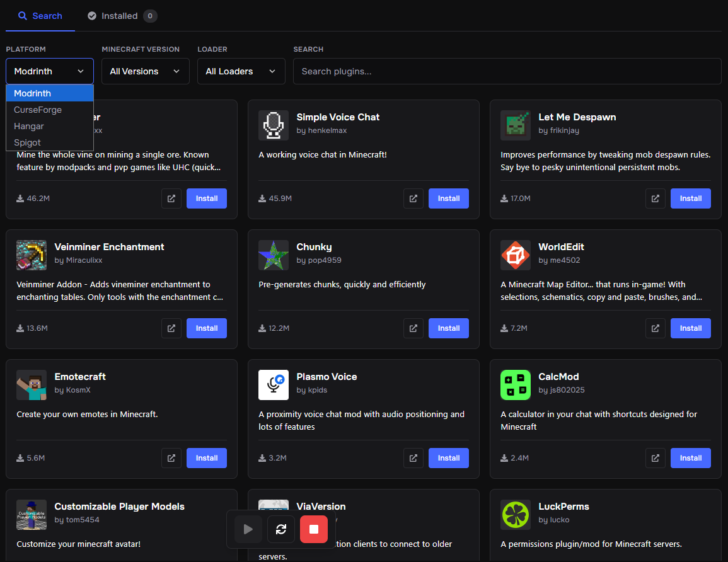
Task: Click author name 'by me4502'
Action: (x=560, y=260)
